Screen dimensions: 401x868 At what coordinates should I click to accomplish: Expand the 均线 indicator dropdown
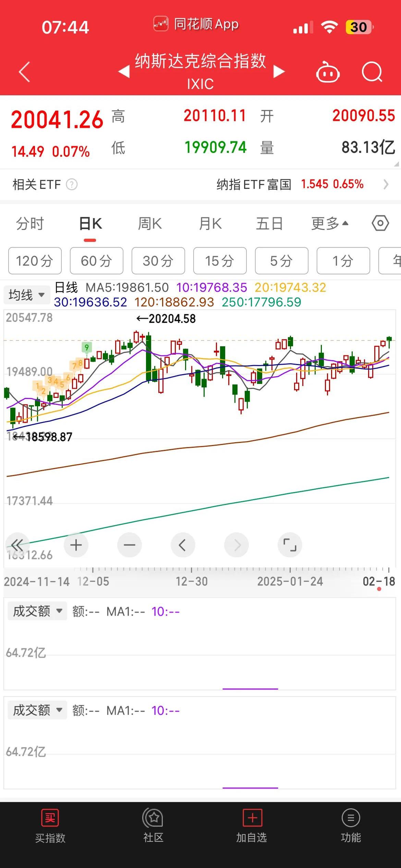click(27, 295)
